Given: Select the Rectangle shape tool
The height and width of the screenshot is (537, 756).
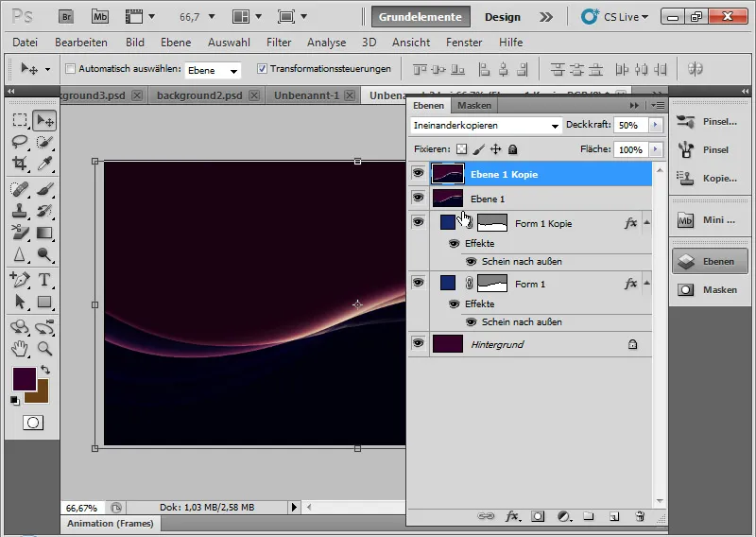Looking at the screenshot, I should (x=44, y=302).
